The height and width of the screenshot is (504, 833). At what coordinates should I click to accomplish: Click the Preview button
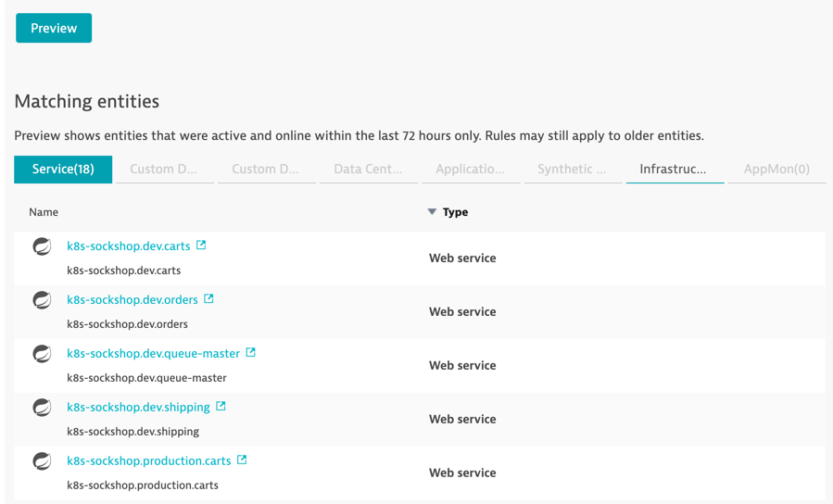click(54, 28)
